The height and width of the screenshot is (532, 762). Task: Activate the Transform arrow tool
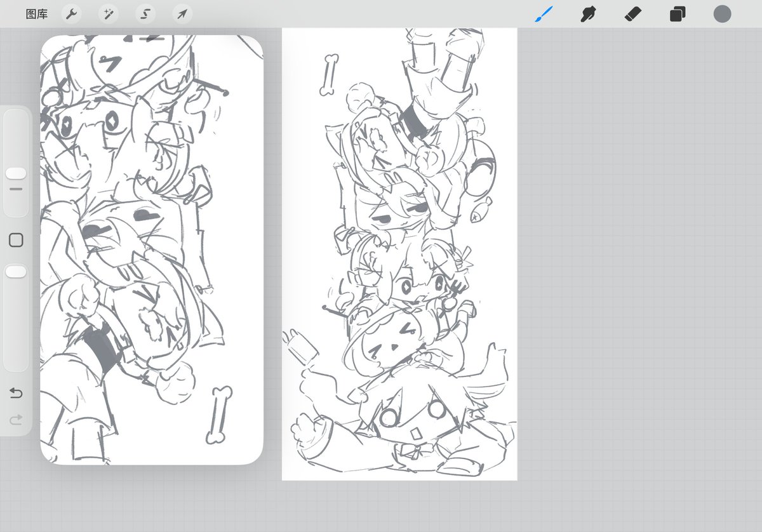(182, 14)
